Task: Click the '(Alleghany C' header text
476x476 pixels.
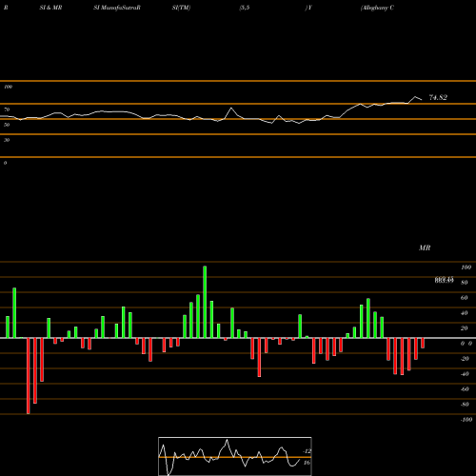Action: pyautogui.click(x=377, y=8)
